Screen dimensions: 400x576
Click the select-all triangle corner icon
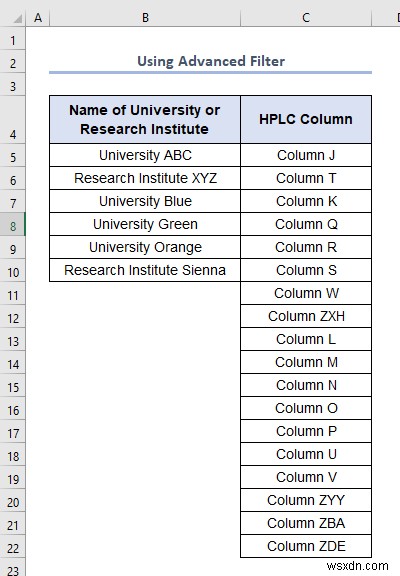pos(17,18)
